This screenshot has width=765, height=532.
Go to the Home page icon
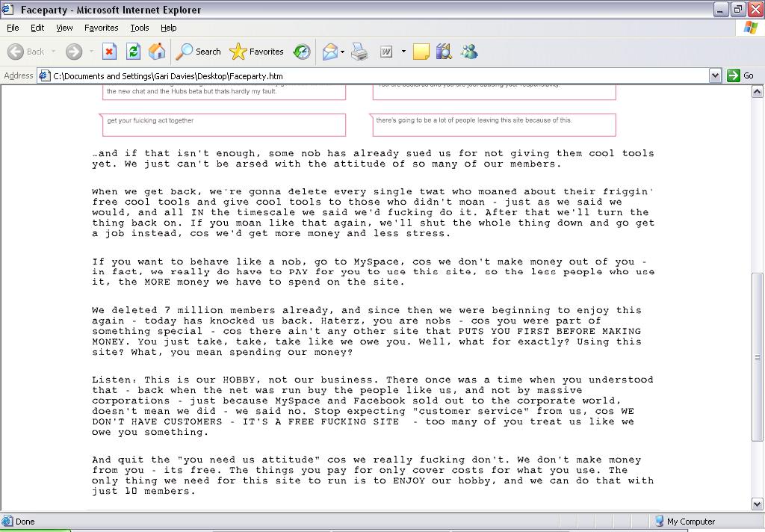pyautogui.click(x=157, y=52)
